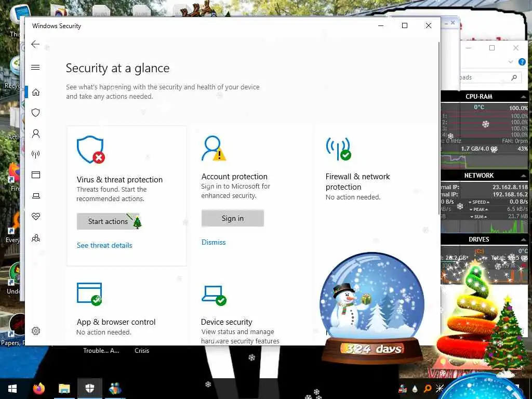Click the snow globe countdown widget

[x=372, y=307]
